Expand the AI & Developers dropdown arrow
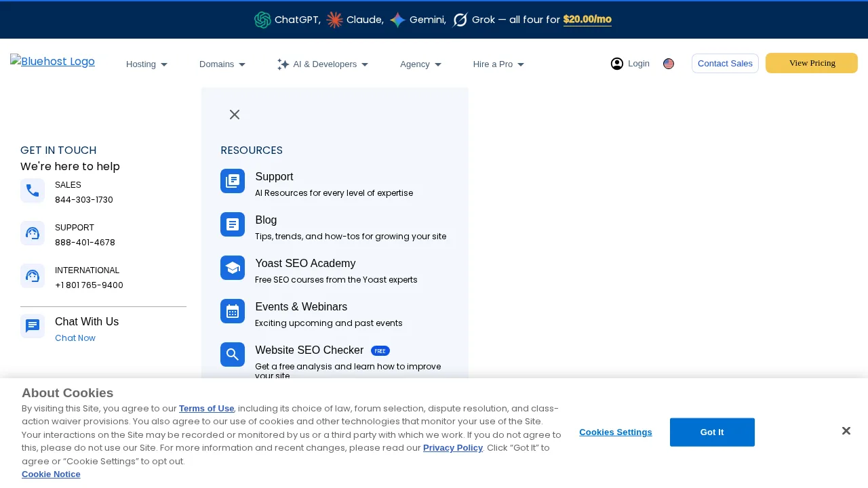The image size is (868, 488). (365, 64)
